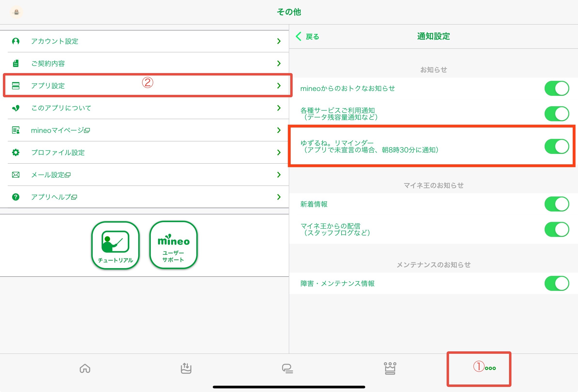Toggle the 新着情報 notification switch
The image size is (578, 392).
click(557, 204)
